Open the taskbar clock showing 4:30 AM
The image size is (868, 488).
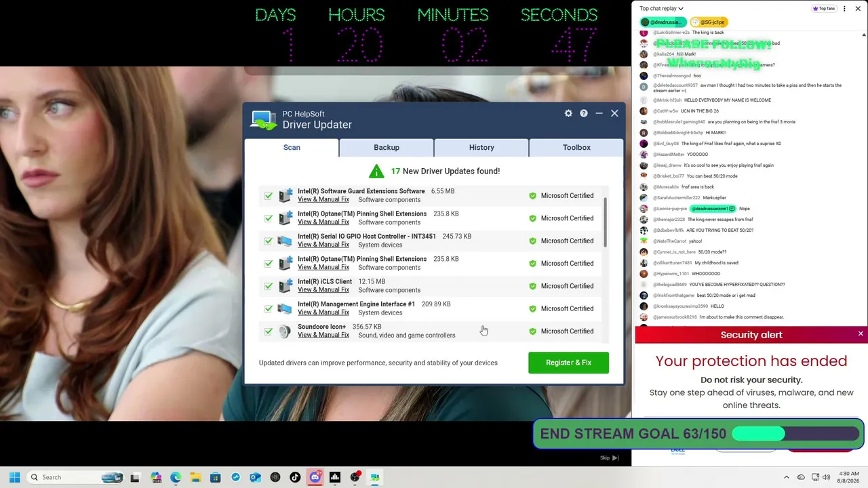coord(849,477)
